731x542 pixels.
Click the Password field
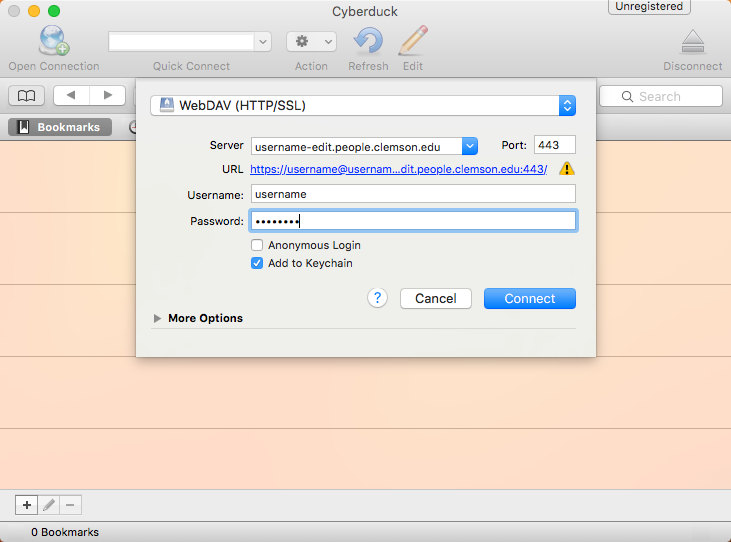[413, 221]
